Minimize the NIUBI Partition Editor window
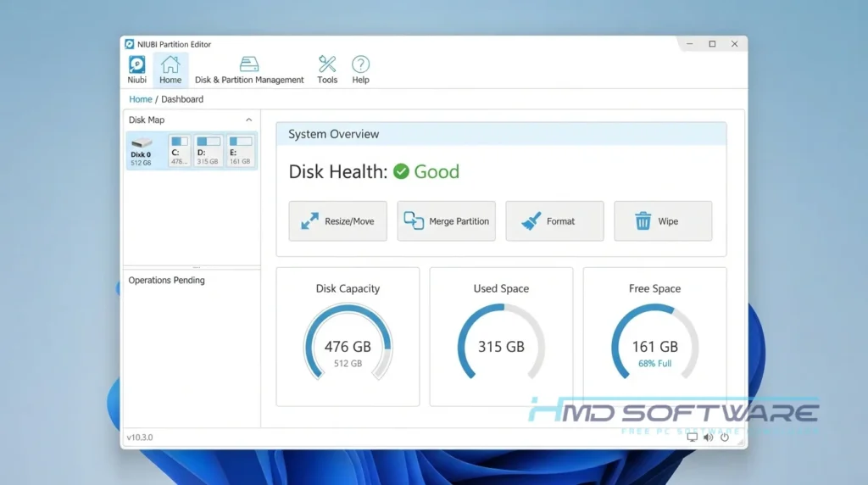The width and height of the screenshot is (868, 485). click(690, 44)
